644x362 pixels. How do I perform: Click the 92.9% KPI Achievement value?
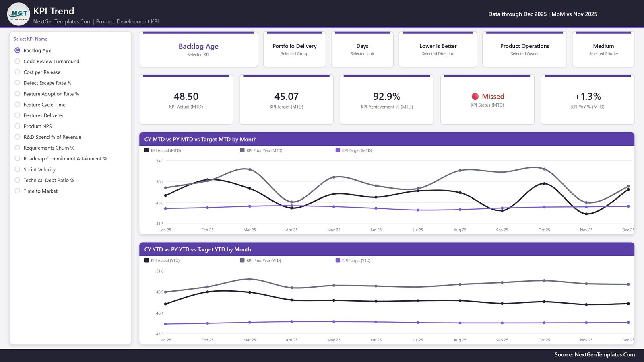387,97
